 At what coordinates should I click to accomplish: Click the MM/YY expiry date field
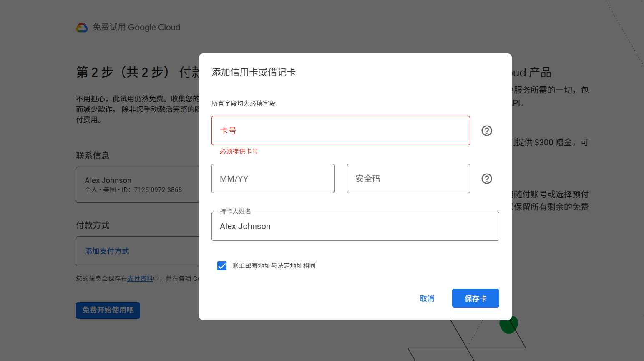(273, 179)
